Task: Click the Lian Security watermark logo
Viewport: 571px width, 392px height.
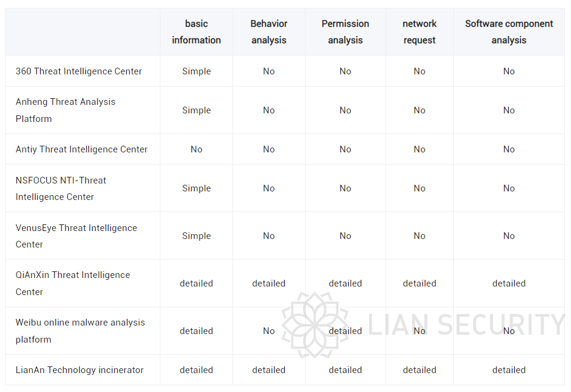Action: (315, 325)
